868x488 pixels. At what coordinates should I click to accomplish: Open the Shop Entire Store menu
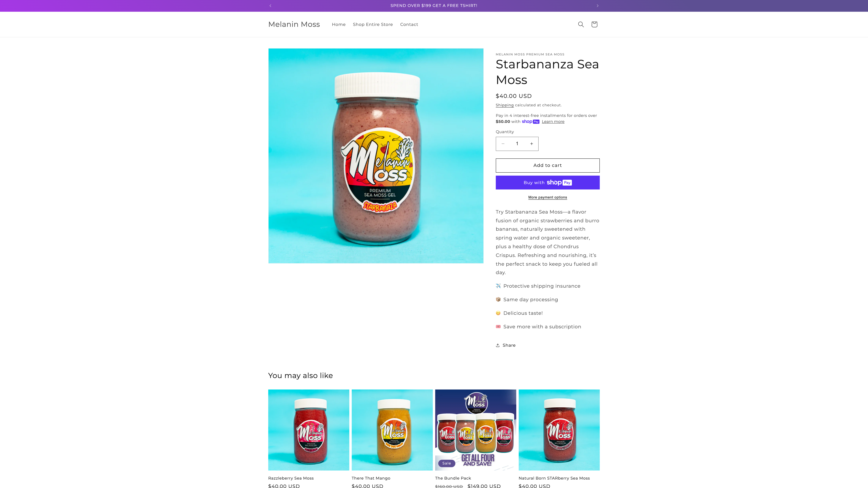373,24
